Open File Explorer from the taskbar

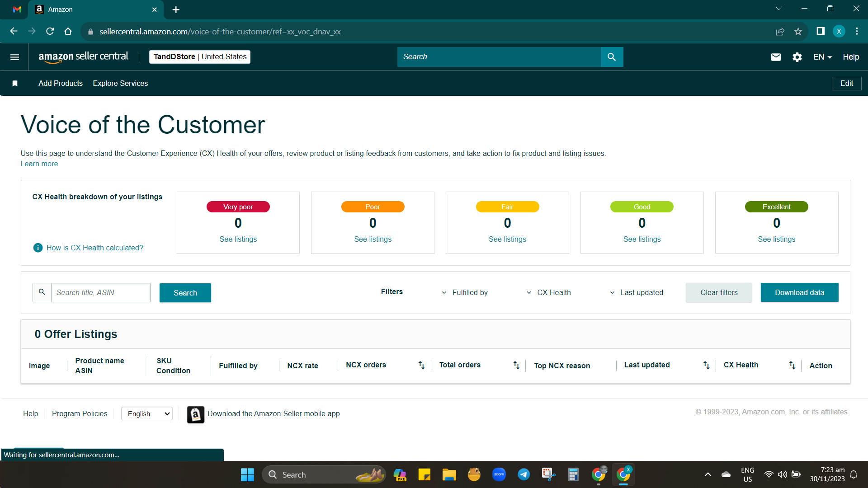(449, 475)
